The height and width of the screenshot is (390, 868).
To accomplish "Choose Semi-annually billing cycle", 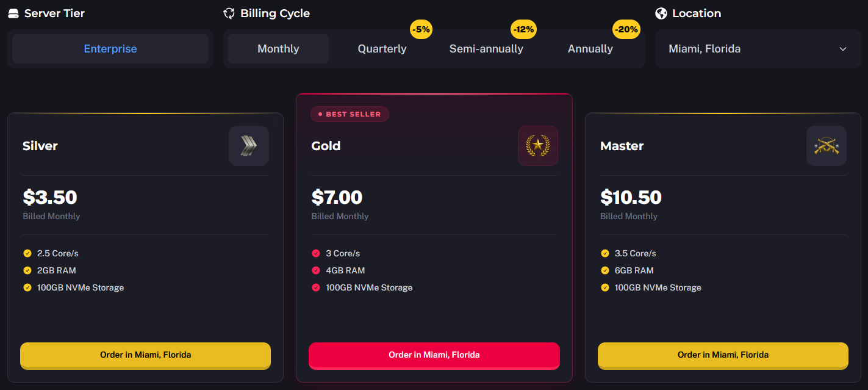I will click(486, 49).
